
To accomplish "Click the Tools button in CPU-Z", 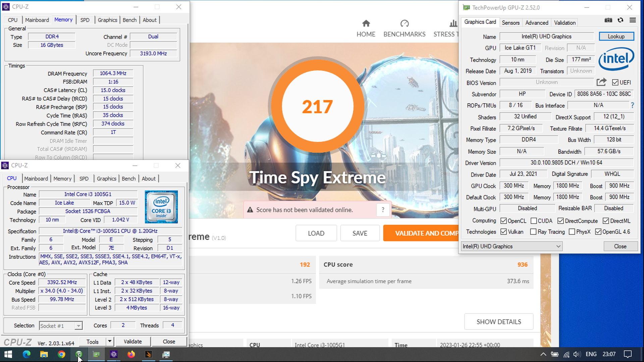I will click(x=93, y=342).
